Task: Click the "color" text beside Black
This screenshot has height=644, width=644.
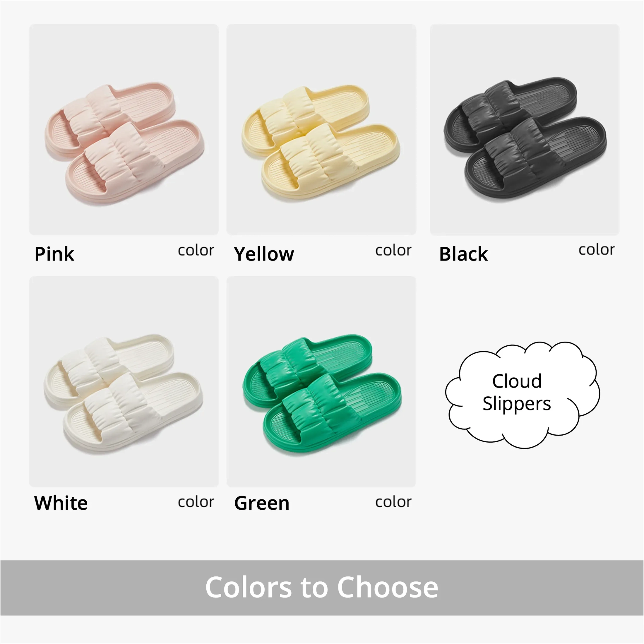Action: [596, 249]
